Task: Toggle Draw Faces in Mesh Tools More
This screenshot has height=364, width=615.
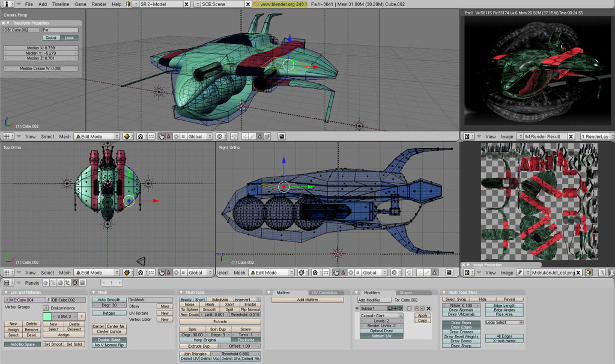Action: click(461, 323)
